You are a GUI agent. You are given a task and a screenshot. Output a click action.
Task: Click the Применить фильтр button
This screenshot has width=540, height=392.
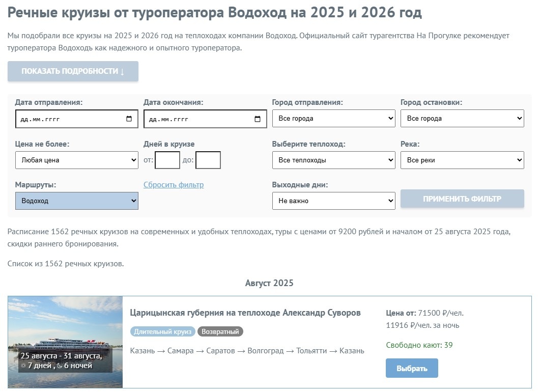click(x=462, y=199)
